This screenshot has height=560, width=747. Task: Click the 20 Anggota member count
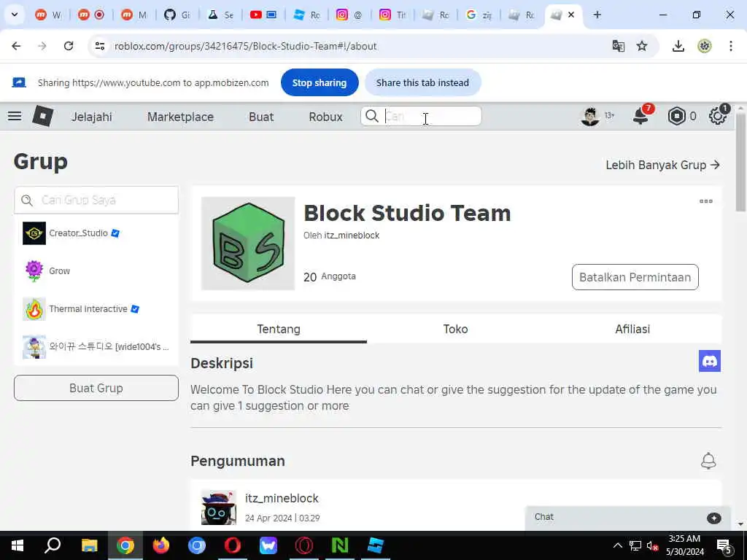coord(330,276)
